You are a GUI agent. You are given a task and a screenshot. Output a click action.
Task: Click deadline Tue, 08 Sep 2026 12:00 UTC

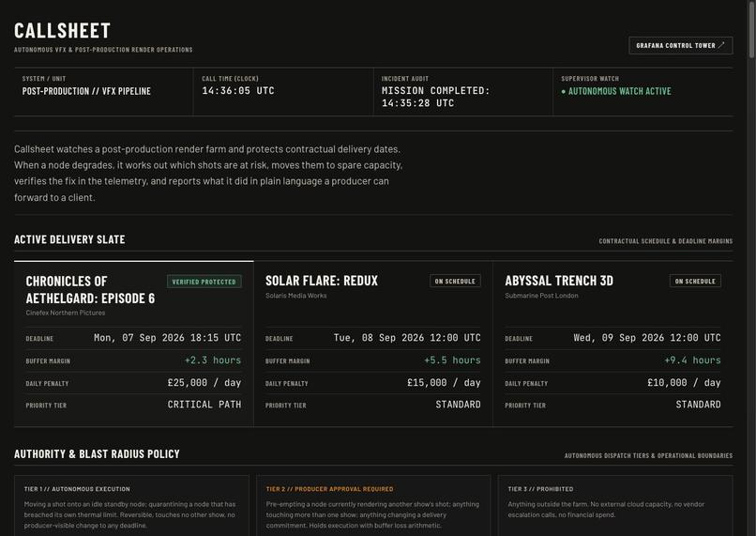pos(407,338)
